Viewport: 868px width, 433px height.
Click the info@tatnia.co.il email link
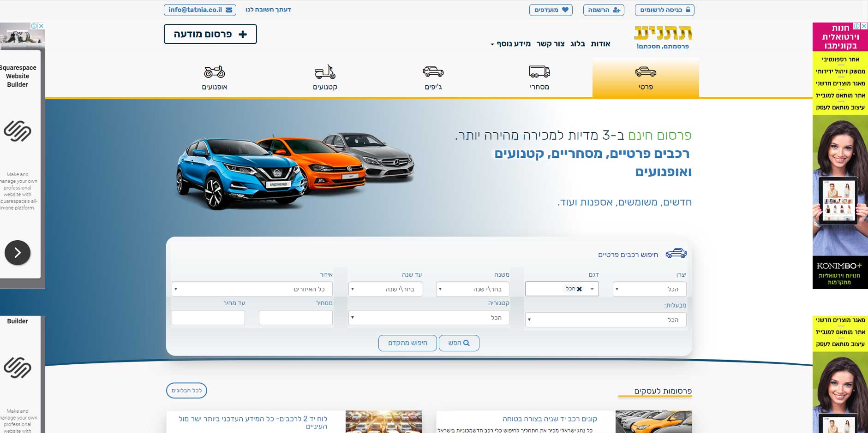pyautogui.click(x=200, y=10)
